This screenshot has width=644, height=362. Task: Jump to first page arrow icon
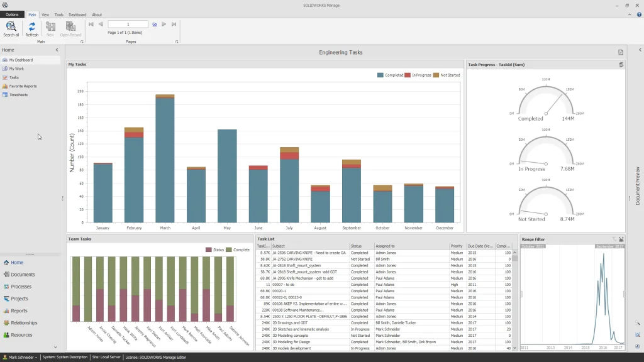[91, 24]
